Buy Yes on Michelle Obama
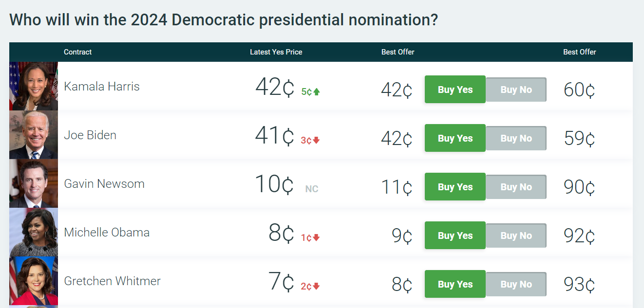The height and width of the screenshot is (308, 644). 455,236
